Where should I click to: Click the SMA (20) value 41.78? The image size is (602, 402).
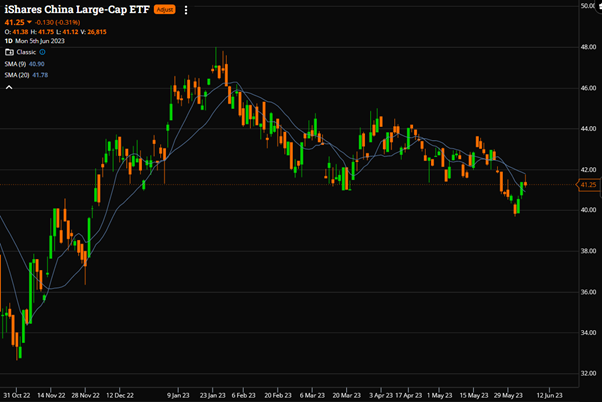(x=40, y=75)
